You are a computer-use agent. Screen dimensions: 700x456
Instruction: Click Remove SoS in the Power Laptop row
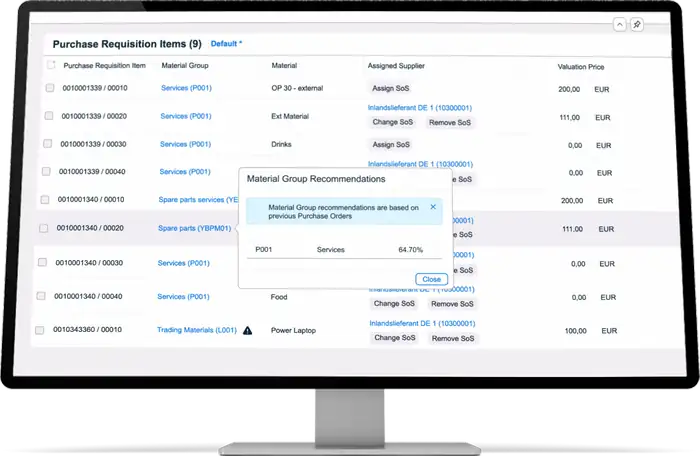[x=452, y=338]
